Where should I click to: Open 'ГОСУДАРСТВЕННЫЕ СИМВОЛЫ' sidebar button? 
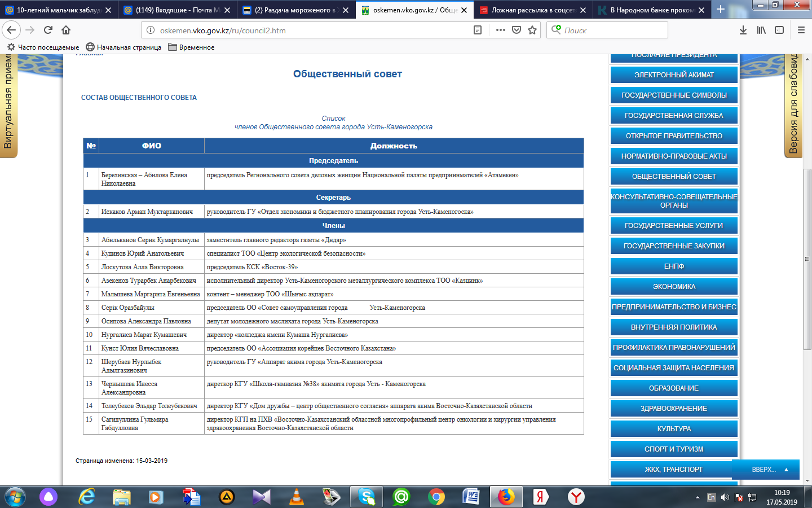674,95
